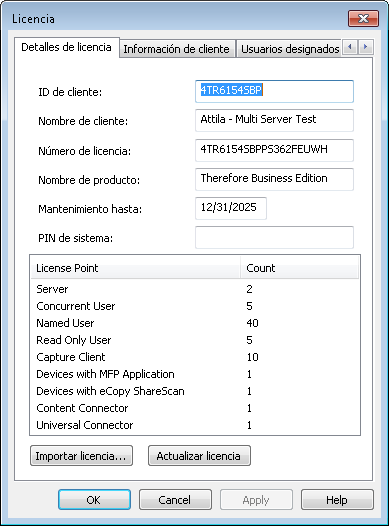Open the Usuarios designados tab

290,49
